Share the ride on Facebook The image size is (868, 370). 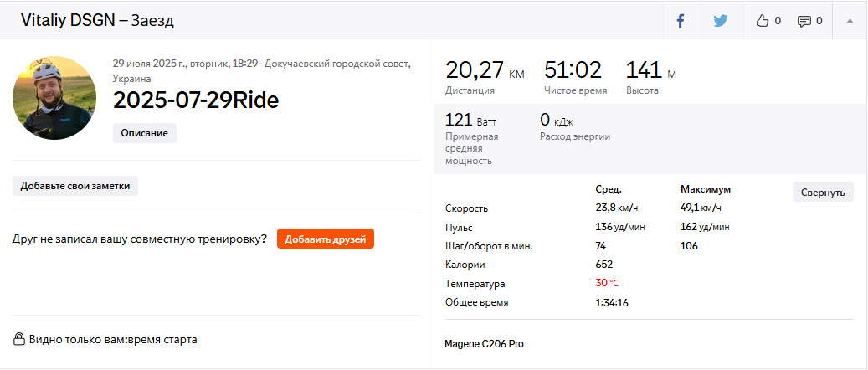pyautogui.click(x=681, y=21)
